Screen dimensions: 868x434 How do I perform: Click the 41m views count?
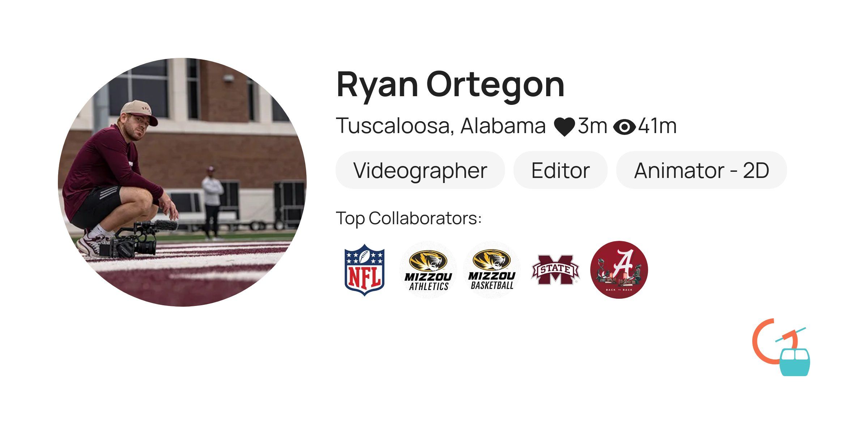click(x=658, y=126)
